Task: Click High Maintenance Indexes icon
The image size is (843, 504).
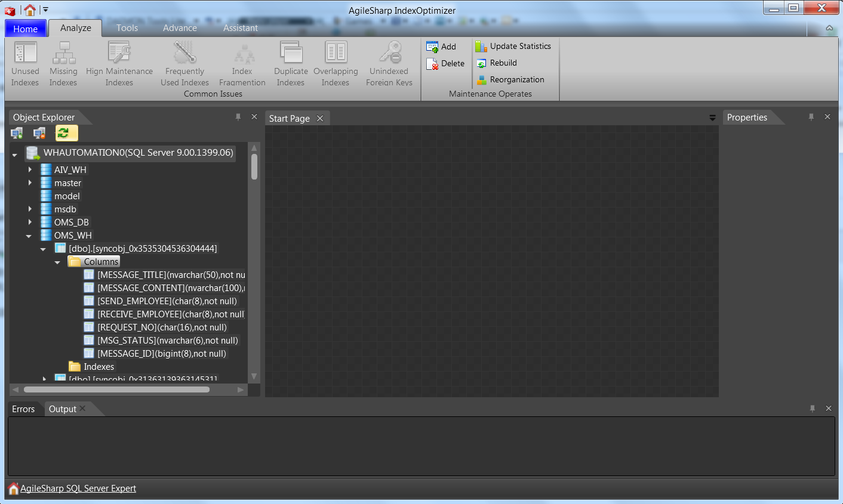Action: (x=119, y=53)
